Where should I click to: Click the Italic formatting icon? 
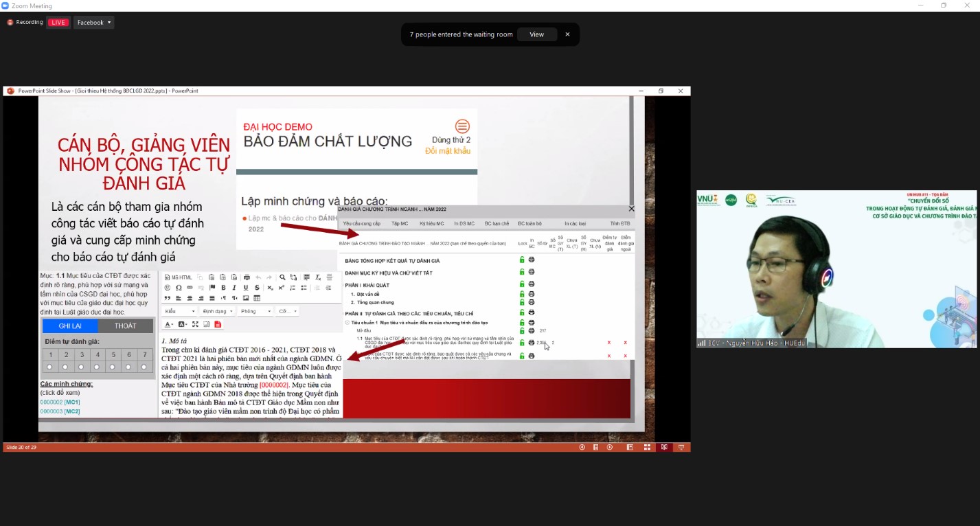point(234,288)
